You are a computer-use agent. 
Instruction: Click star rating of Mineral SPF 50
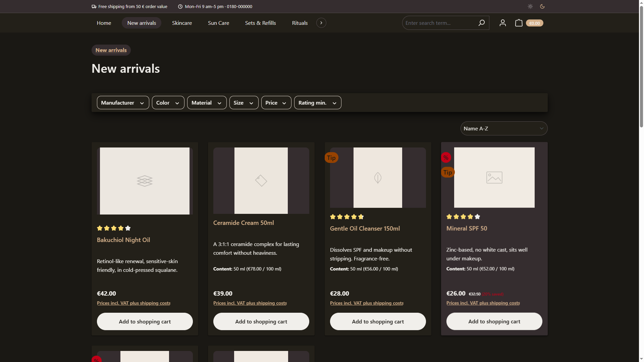[x=463, y=217]
